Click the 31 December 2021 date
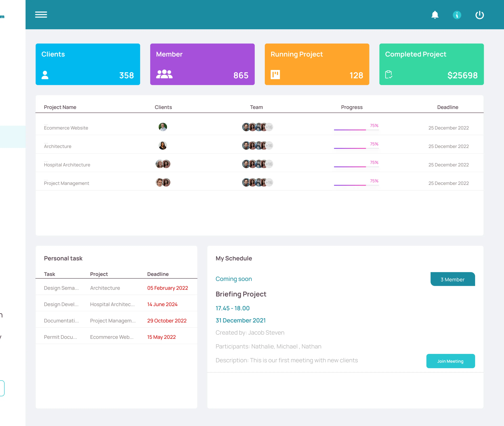Viewport: 504px width, 426px height. 240,320
